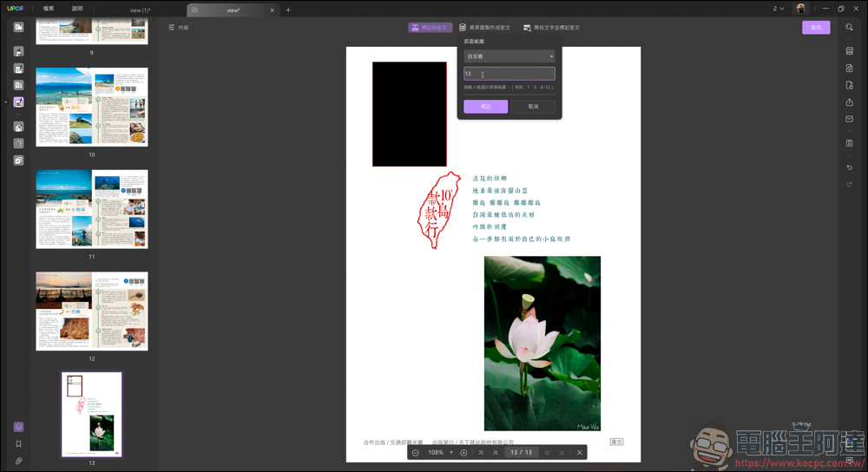Select page 9 thumbnail
The image size is (868, 472).
(92, 31)
